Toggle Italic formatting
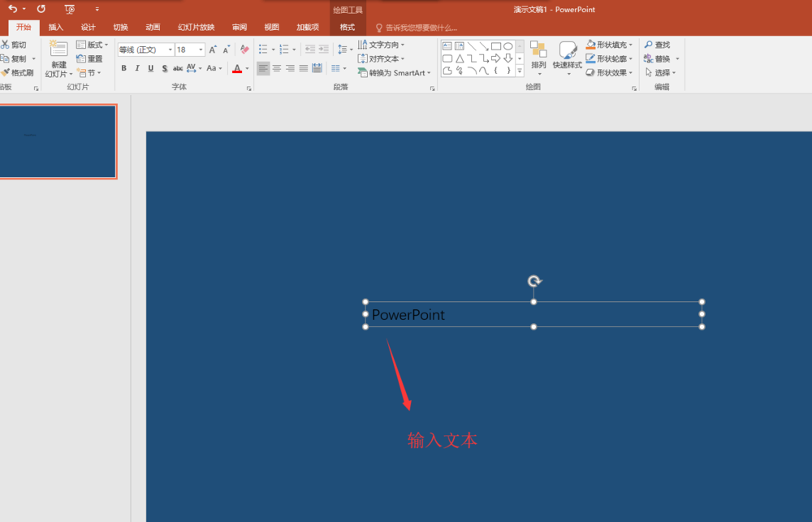This screenshot has height=522, width=812. 137,68
